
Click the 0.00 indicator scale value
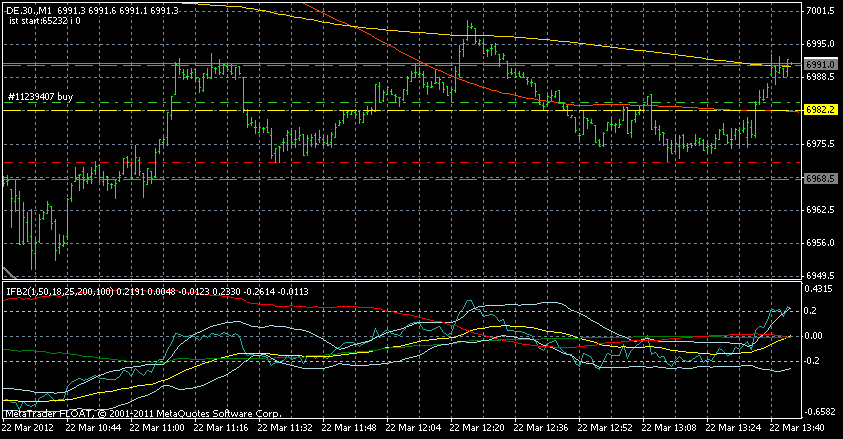point(813,336)
